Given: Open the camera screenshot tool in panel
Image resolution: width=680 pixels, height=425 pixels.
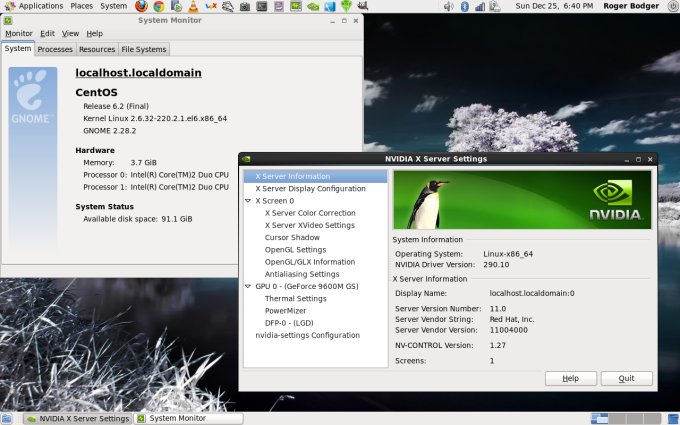Looking at the screenshot, I should click(x=245, y=6).
